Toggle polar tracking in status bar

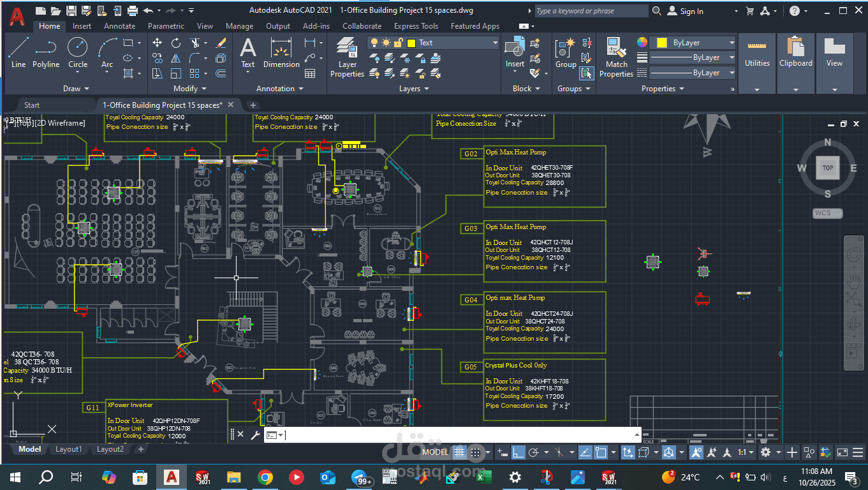click(x=534, y=452)
